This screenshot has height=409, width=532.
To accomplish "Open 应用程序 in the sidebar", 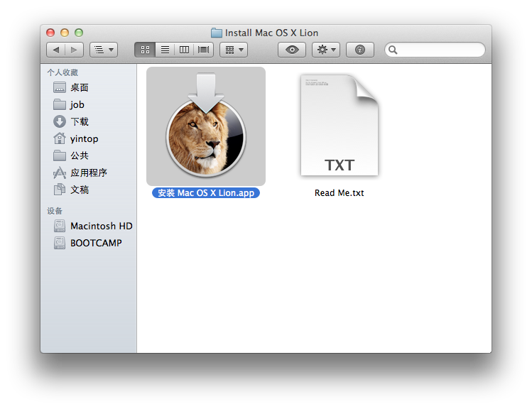I will 88,173.
